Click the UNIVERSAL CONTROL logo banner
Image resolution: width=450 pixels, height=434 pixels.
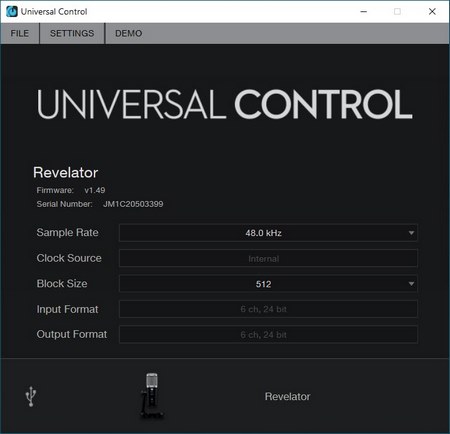coord(224,104)
